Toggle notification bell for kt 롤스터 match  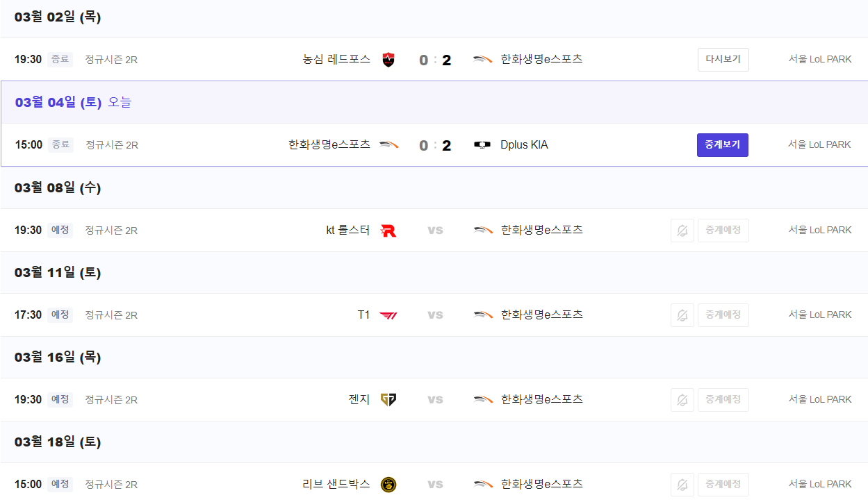pos(682,231)
